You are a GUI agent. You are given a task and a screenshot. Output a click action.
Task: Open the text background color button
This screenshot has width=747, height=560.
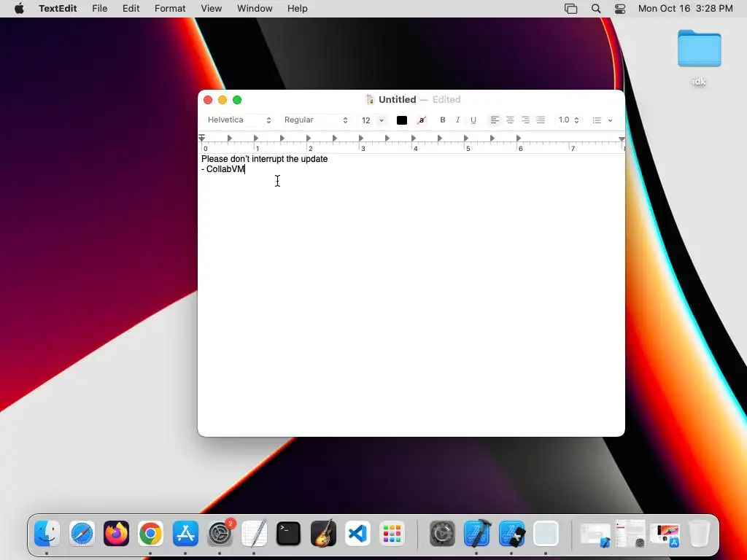click(422, 120)
